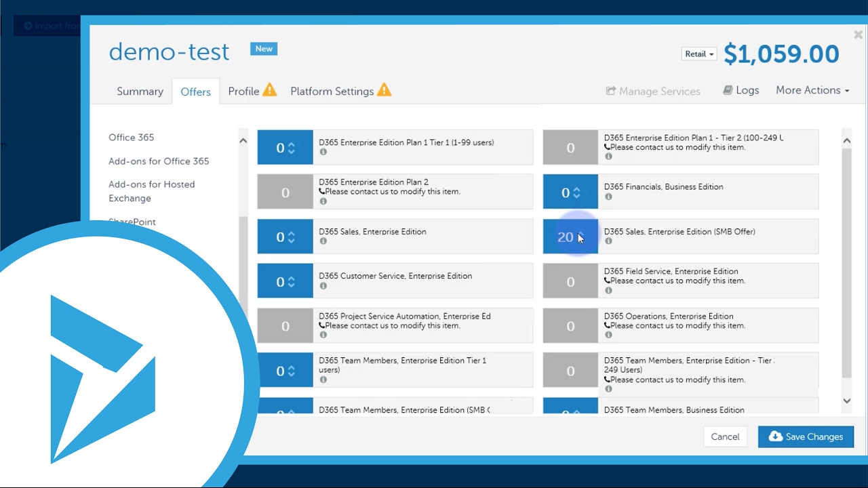Adjust quantity stepper for D365 Team Members Tier 1
868x488 pixels.
pyautogui.click(x=291, y=371)
